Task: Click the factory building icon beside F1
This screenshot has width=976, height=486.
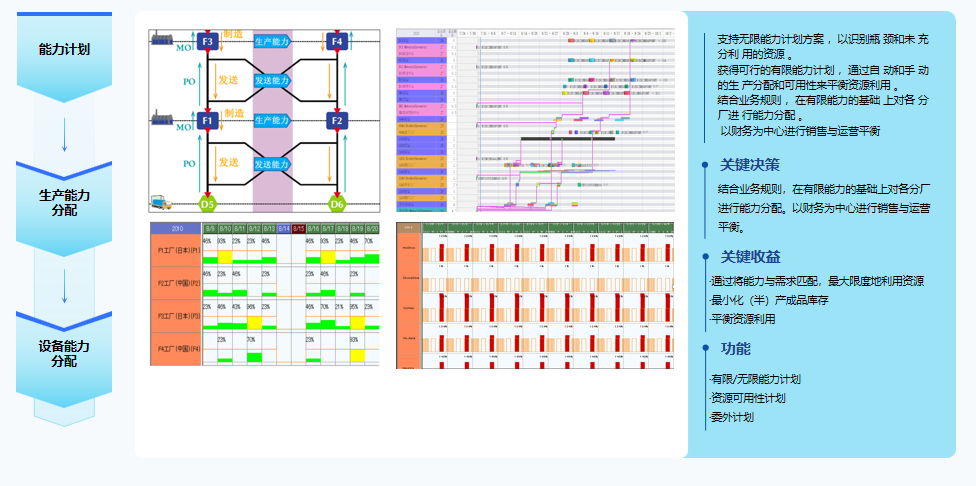Action: (163, 119)
